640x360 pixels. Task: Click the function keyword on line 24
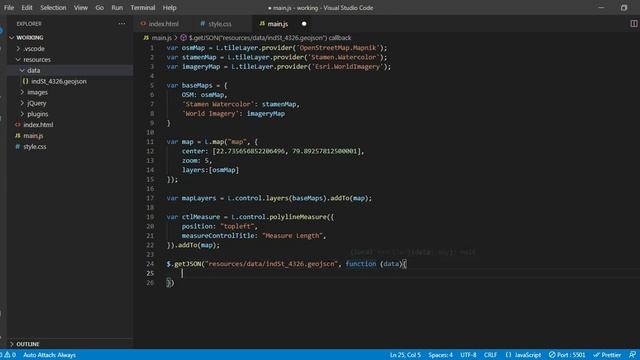pos(361,264)
